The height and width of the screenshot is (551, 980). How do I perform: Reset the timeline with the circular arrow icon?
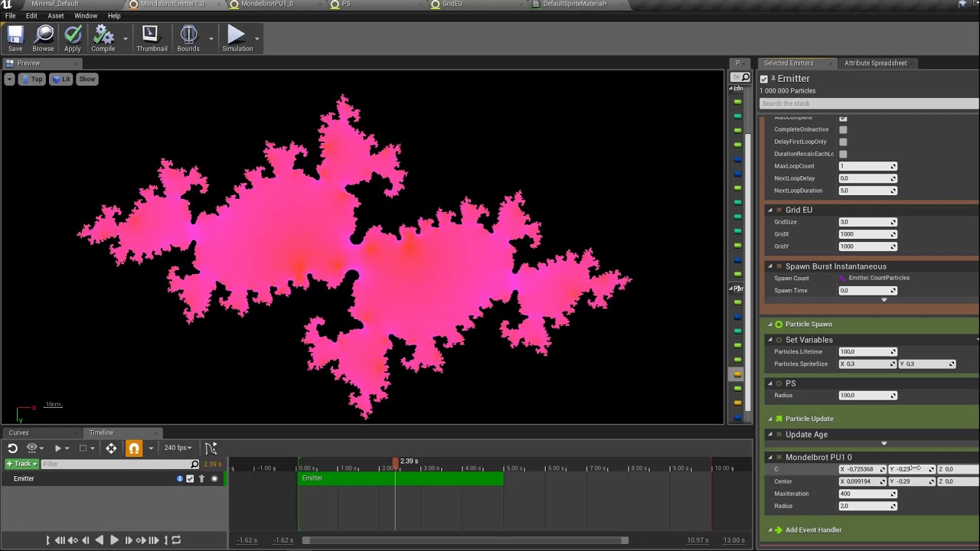[13, 448]
